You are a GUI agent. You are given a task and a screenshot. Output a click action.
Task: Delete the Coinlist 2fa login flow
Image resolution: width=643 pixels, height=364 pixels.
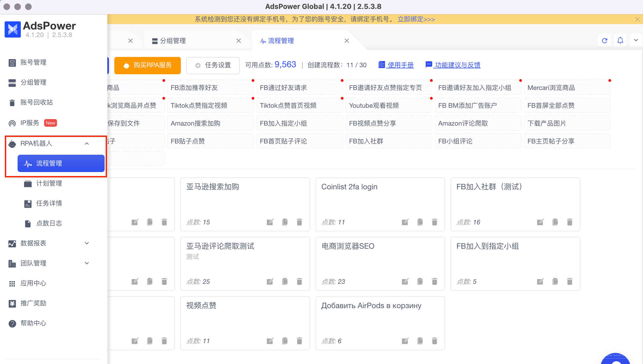click(434, 222)
